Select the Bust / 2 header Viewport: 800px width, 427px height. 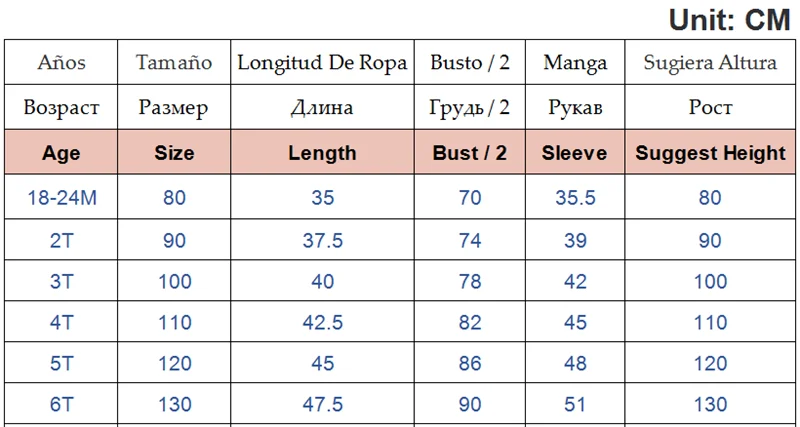(x=470, y=153)
